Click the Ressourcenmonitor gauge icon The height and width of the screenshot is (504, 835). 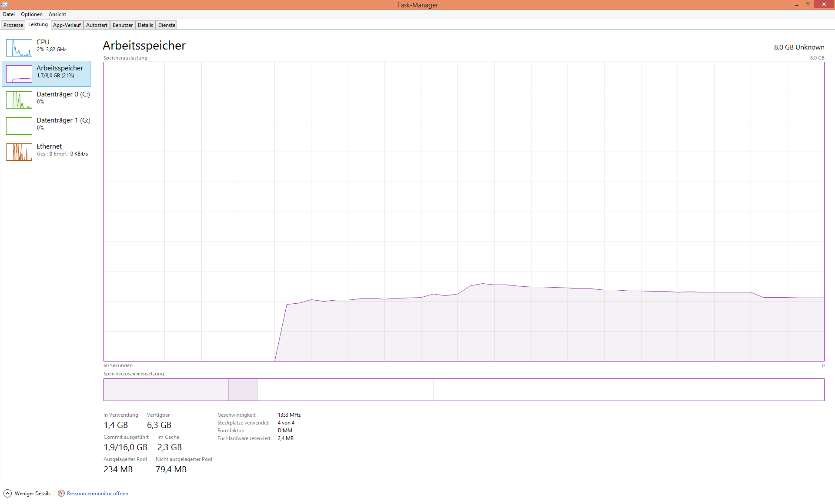61,493
